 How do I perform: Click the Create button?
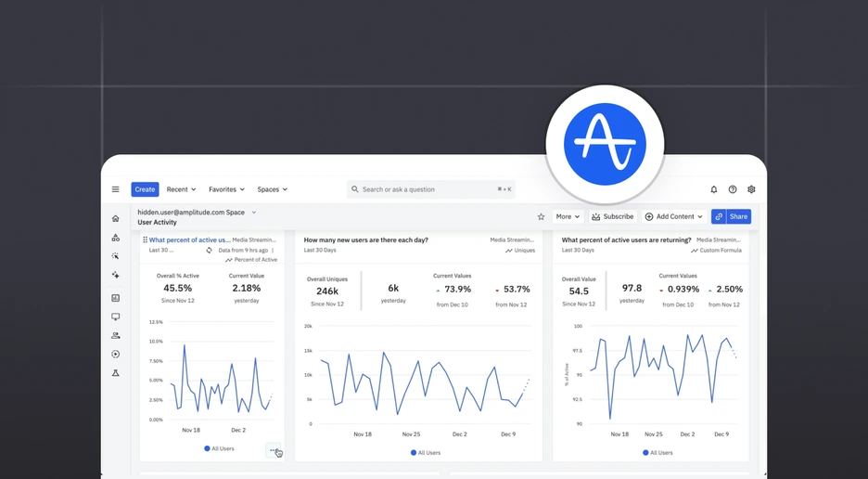pos(145,189)
